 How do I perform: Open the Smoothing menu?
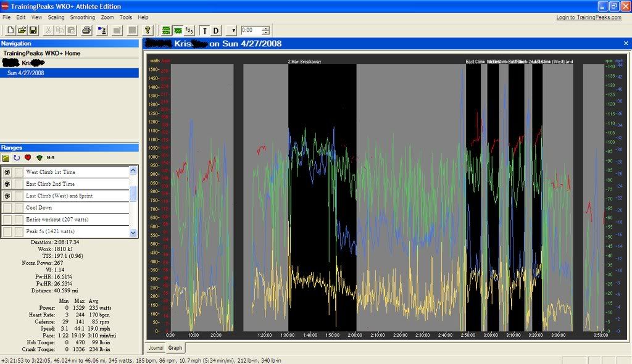(x=83, y=17)
